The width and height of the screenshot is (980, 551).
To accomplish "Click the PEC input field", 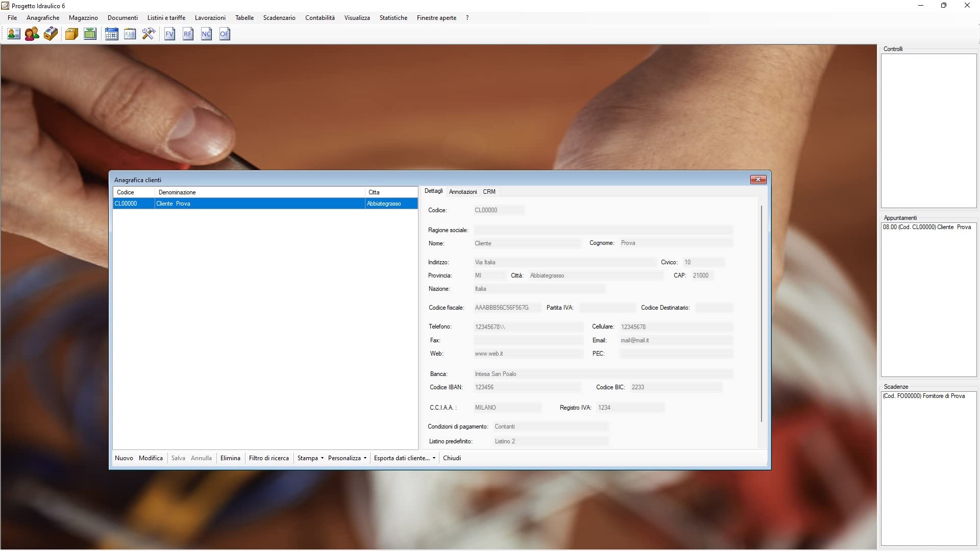I will click(676, 354).
